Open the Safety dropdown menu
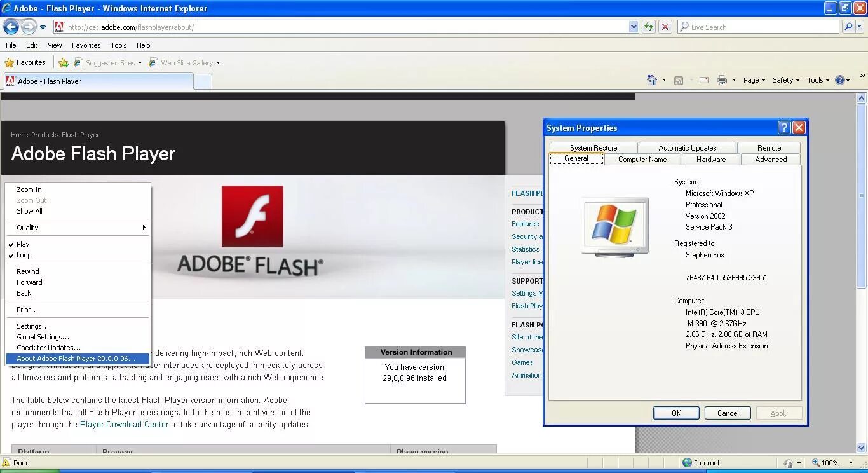The height and width of the screenshot is (473, 868). 785,80
